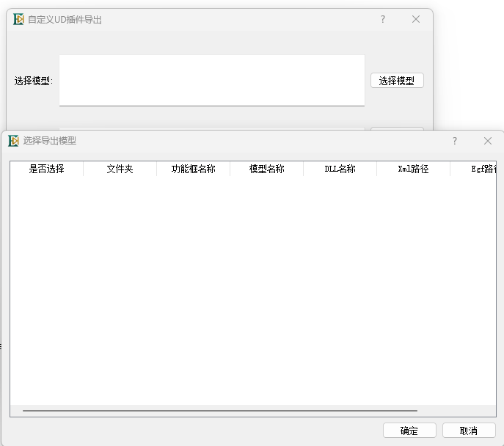Viewport: 504px width, 446px height.
Task: Confirm selection with the 确定 button
Action: (x=409, y=431)
